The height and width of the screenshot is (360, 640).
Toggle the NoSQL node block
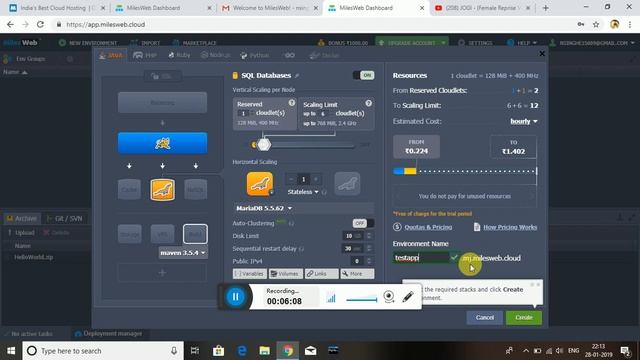[x=196, y=190]
